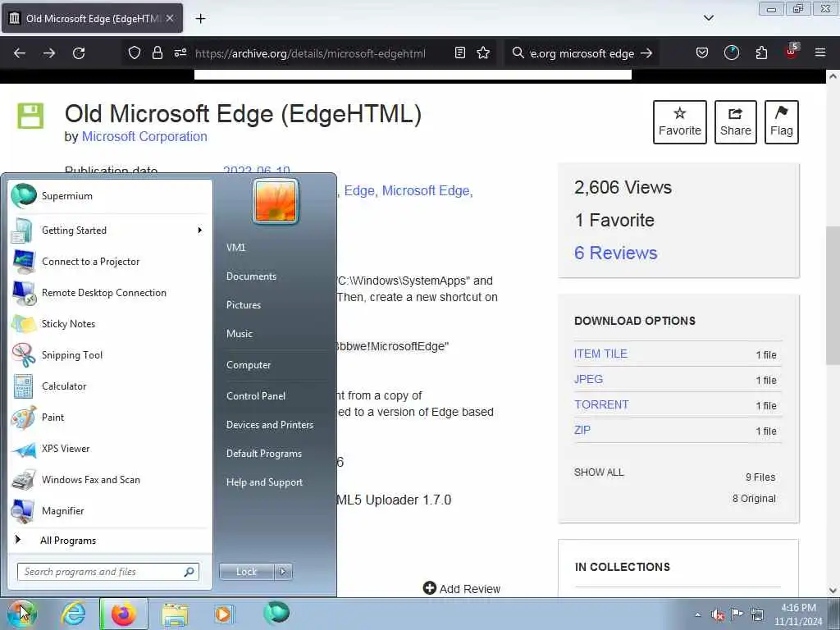Open Calculator from Start menu
The image size is (840, 630).
110,386
